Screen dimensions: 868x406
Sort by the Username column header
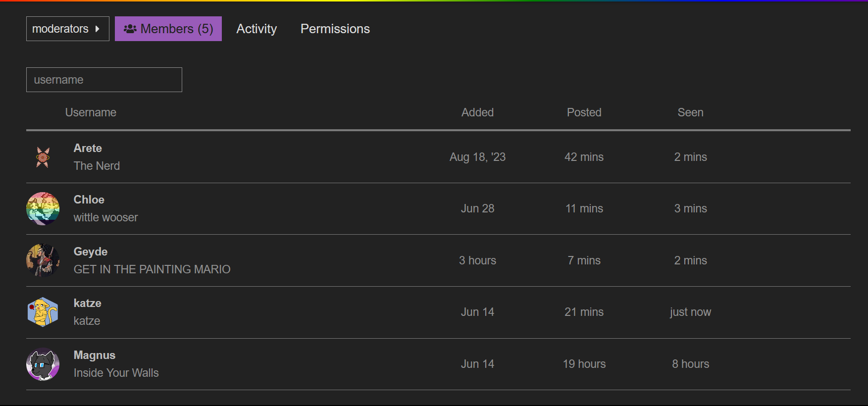pos(91,112)
